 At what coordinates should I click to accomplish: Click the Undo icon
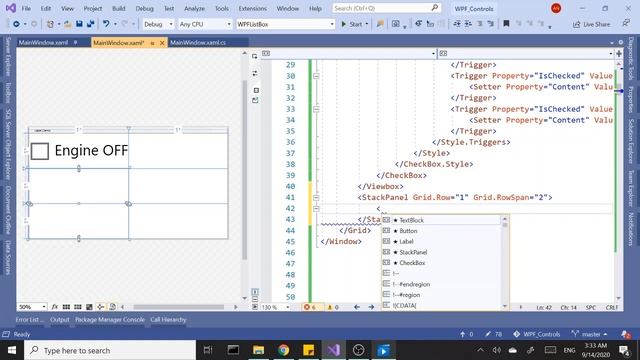106,24
